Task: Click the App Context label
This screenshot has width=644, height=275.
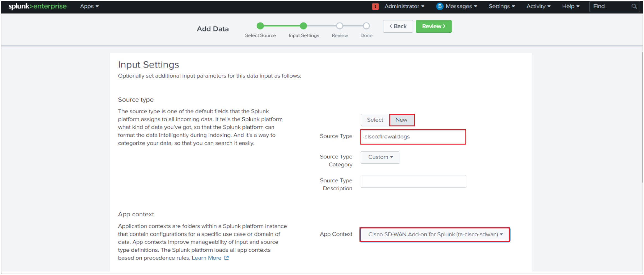Action: 336,234
